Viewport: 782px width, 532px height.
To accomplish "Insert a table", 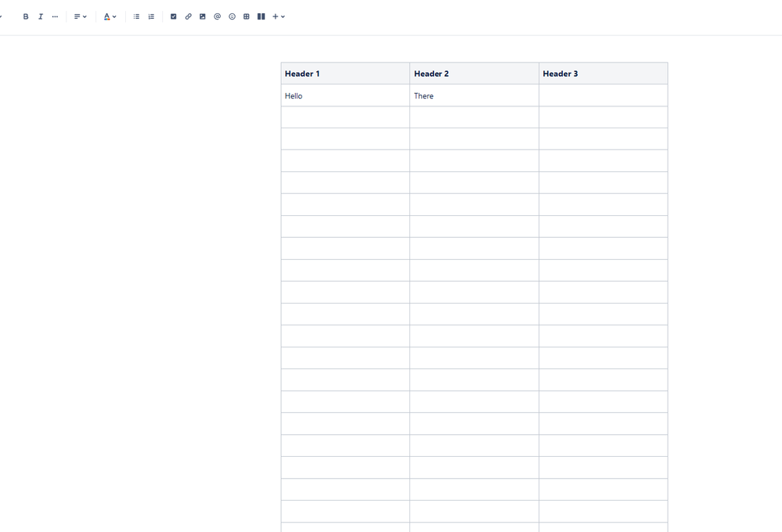I will (x=247, y=16).
